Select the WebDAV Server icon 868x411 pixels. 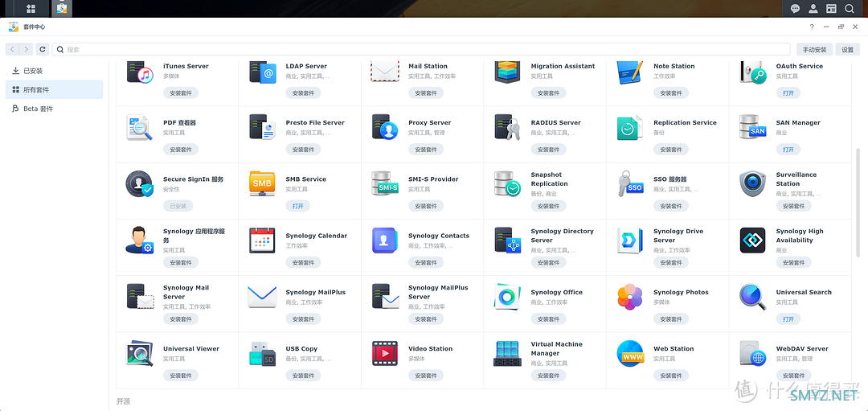753,353
